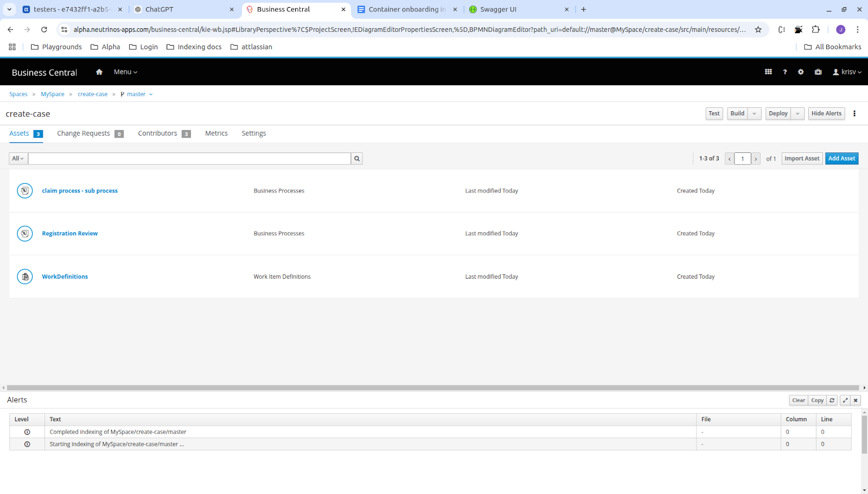Screen dimensions: 868x494
Task: Click the claim process asset icon
Action: tap(25, 190)
